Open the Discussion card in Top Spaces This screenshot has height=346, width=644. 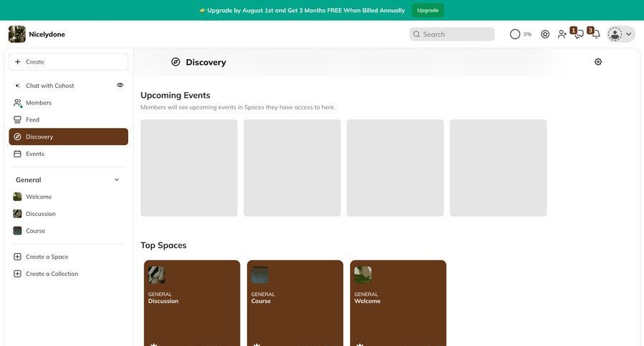point(192,303)
